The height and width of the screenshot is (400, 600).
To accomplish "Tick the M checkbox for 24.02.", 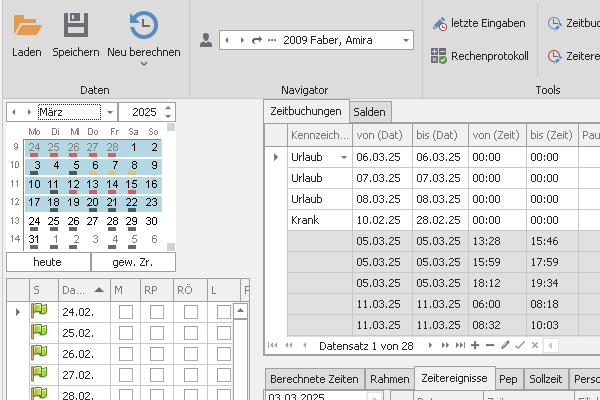I will (x=125, y=312).
